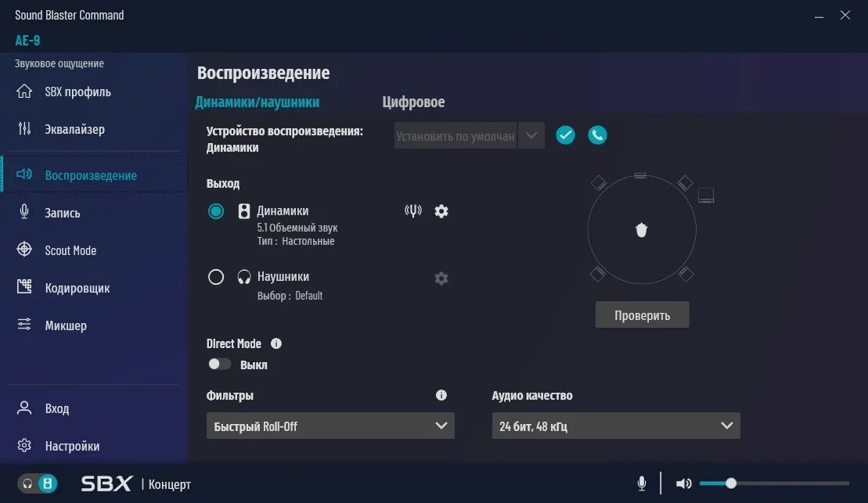
Task: Click the home icon next to SBX профиль
Action: click(23, 91)
